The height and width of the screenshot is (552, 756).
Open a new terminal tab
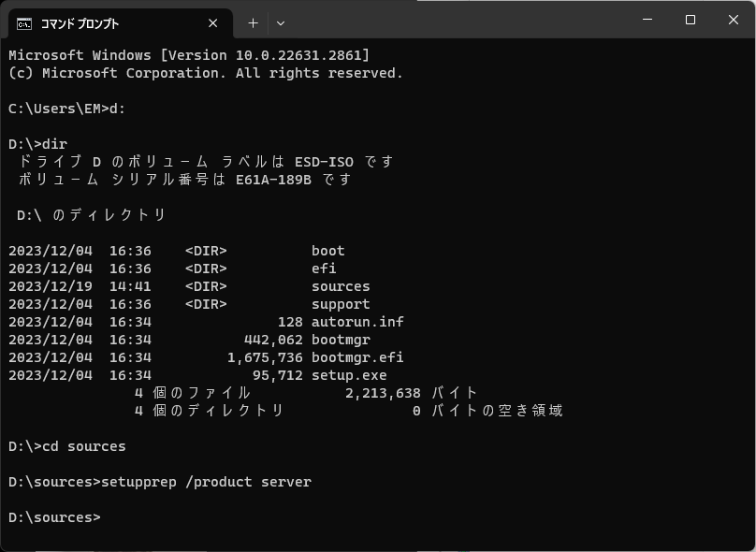[x=253, y=23]
